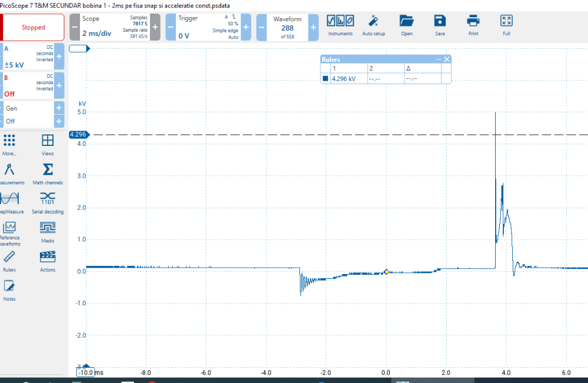Close the Rulers legend window
This screenshot has width=588, height=383.
tap(447, 59)
